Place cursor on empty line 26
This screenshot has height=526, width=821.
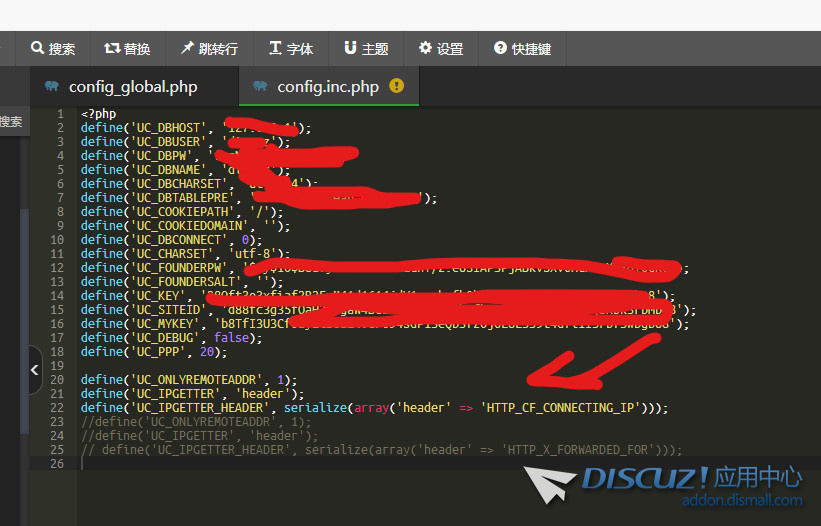tap(300, 464)
